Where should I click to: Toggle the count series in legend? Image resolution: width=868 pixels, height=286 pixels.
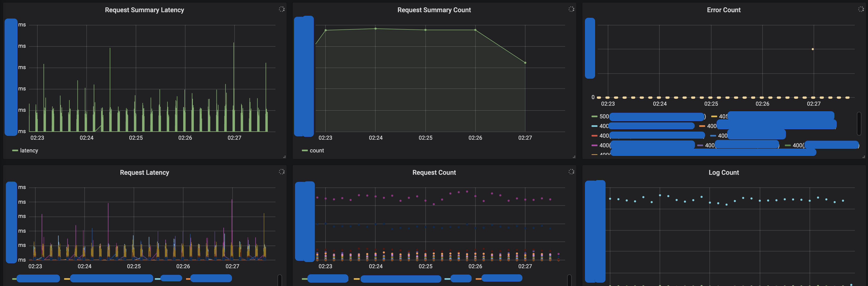(316, 151)
